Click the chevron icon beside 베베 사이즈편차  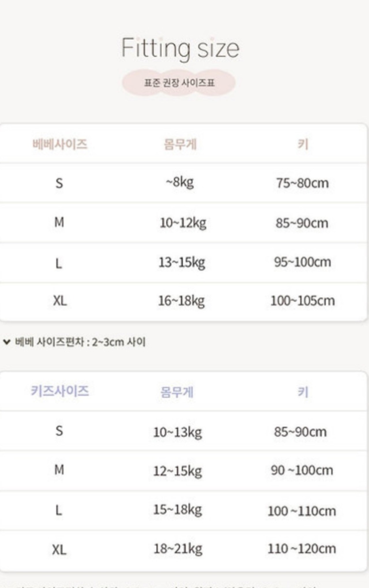7,342
